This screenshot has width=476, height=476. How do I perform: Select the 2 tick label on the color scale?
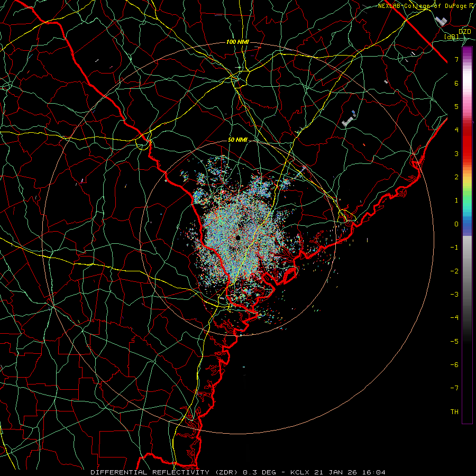456,177
